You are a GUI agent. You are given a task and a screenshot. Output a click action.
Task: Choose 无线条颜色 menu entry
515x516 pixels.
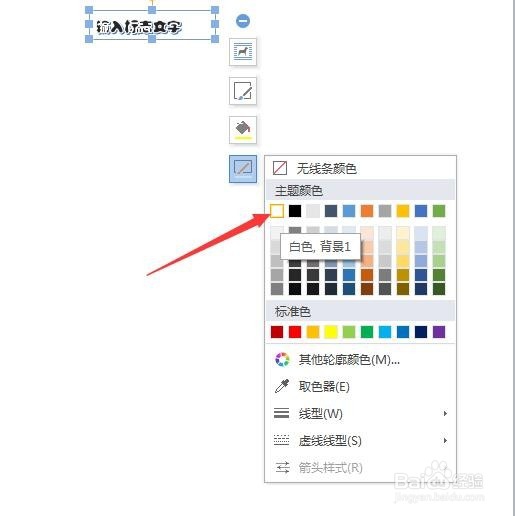click(361, 168)
